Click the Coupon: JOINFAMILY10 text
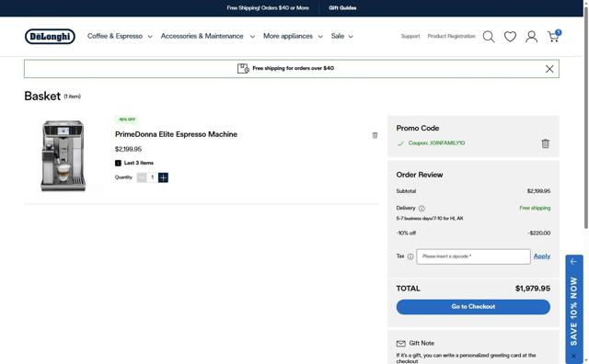589x364 pixels. coord(436,143)
